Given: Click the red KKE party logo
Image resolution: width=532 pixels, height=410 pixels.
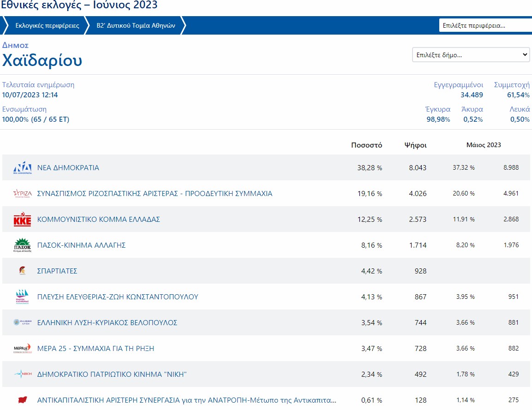Looking at the screenshot, I should click(x=23, y=220).
